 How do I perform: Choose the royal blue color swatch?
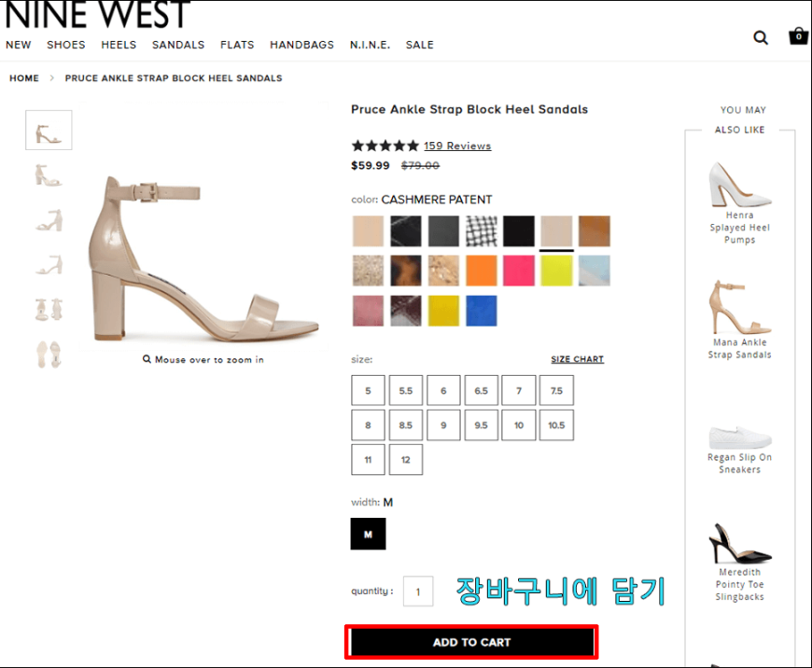481,311
